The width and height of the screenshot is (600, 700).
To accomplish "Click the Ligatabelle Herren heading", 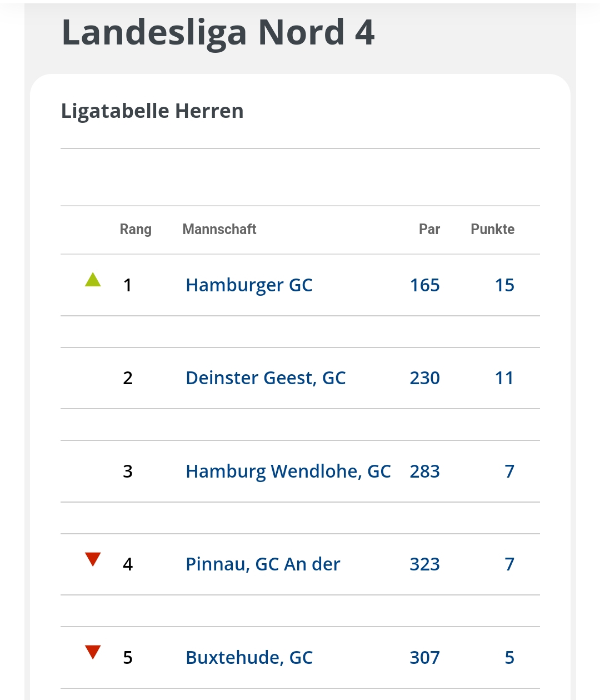I will tap(152, 111).
